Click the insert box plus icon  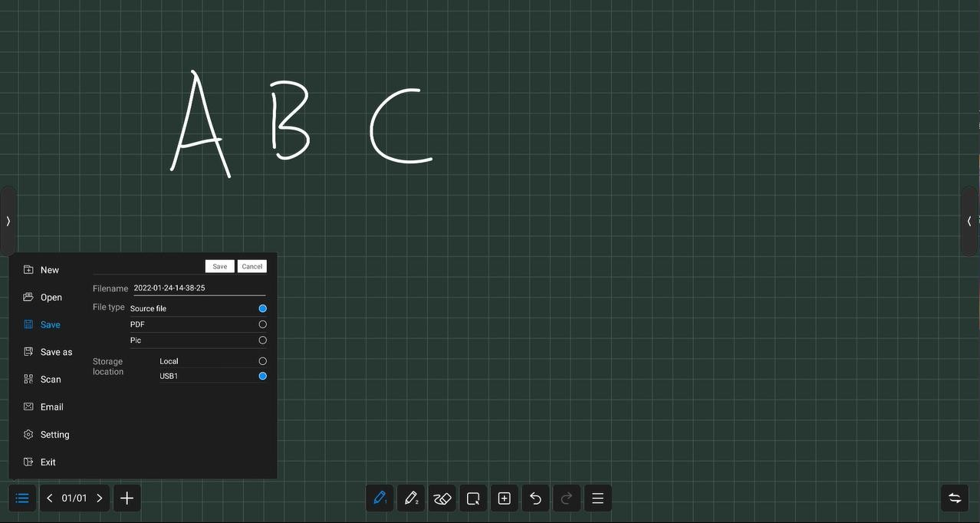point(504,498)
